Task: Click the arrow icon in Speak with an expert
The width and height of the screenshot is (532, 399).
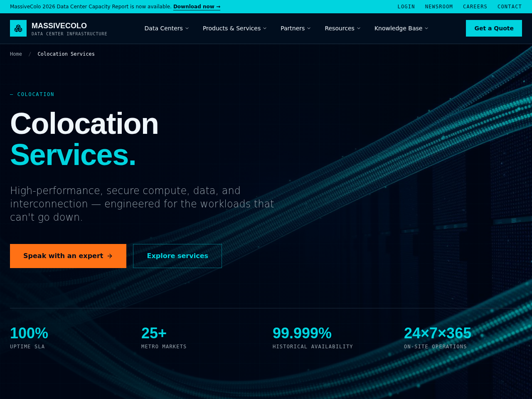Action: coord(110,256)
